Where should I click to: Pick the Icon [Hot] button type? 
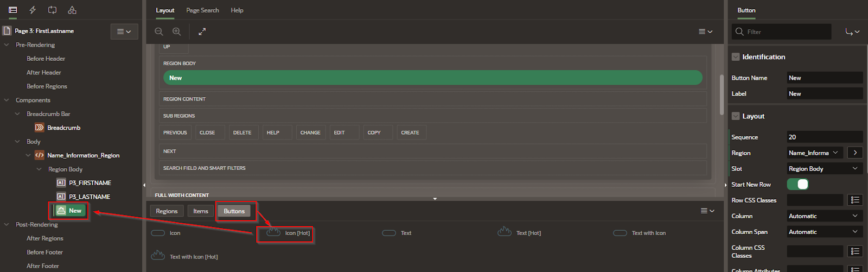tap(288, 233)
